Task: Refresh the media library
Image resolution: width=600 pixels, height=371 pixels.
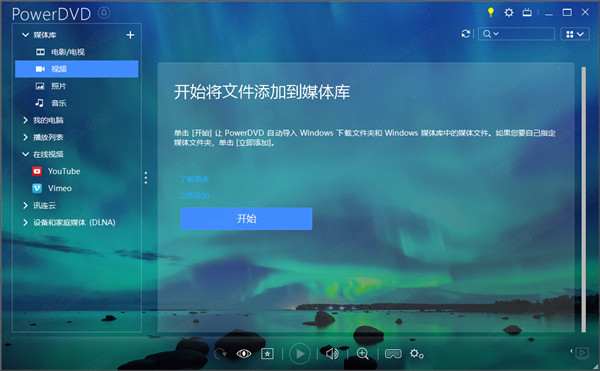Action: [466, 34]
